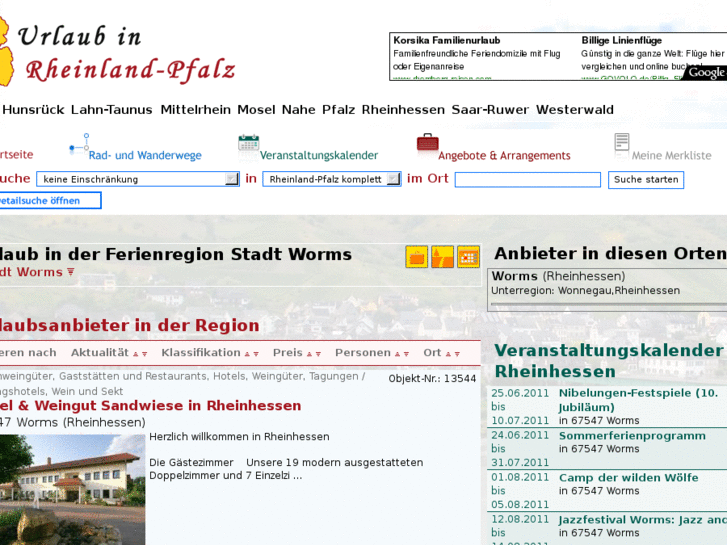This screenshot has width=727, height=545.
Task: Open the Nahe region menu
Action: (x=299, y=110)
